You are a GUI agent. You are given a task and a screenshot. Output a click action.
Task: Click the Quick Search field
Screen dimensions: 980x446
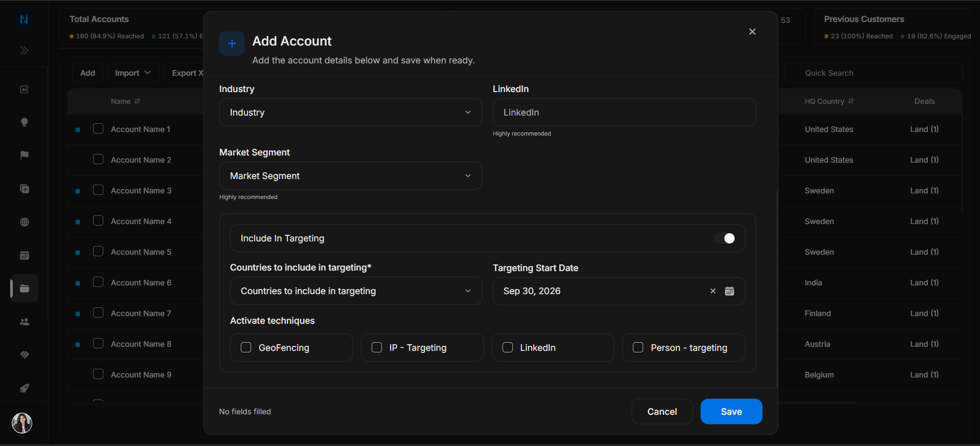[874, 73]
